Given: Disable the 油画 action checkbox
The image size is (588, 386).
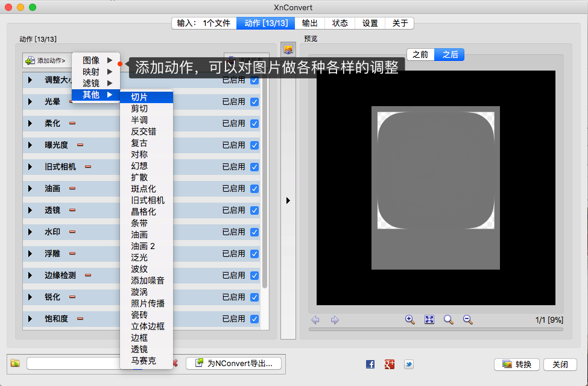Looking at the screenshot, I should click(254, 189).
